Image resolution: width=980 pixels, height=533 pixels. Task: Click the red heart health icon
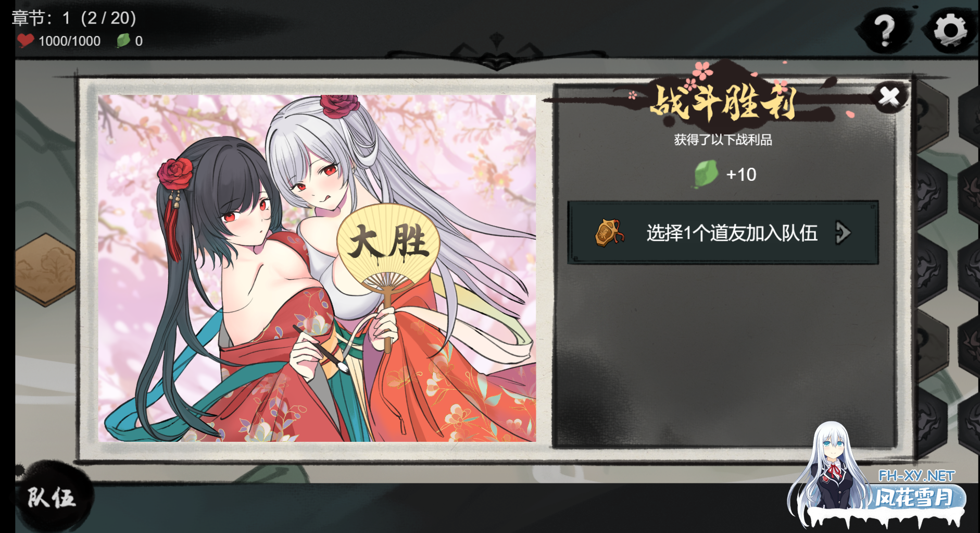click(x=25, y=41)
